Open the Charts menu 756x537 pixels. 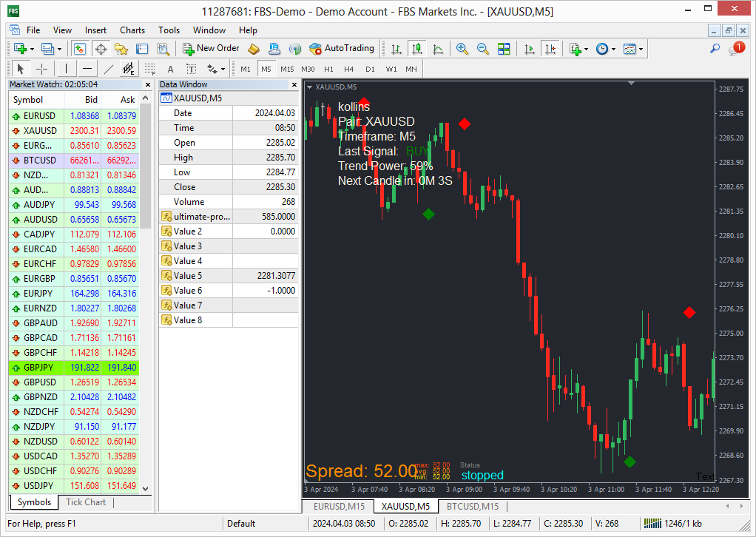[132, 30]
